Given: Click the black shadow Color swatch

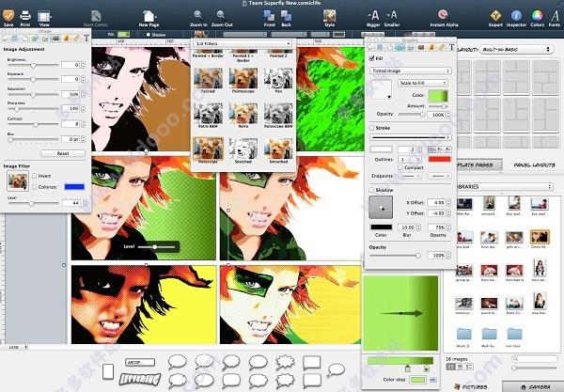Looking at the screenshot, I should click(382, 227).
